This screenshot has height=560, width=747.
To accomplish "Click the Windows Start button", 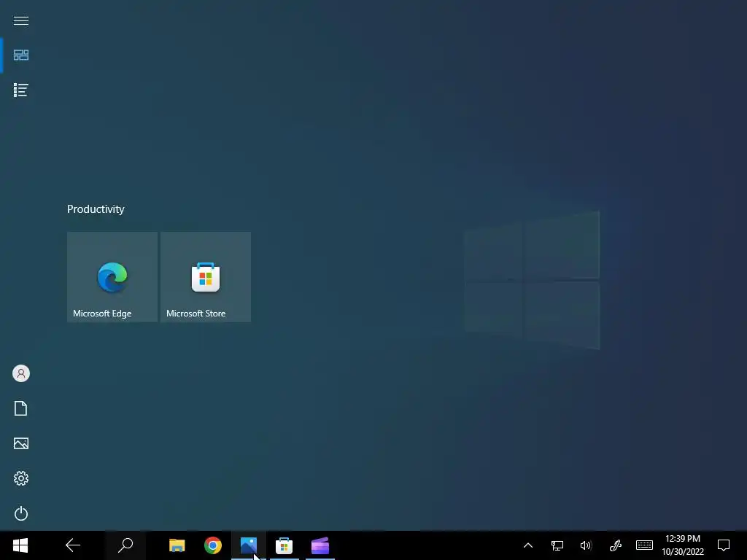I will (20, 545).
